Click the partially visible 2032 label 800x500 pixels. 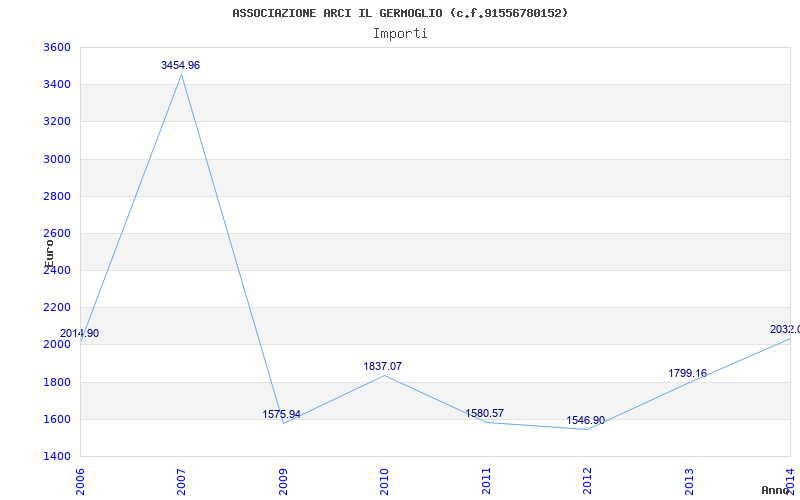pyautogui.click(x=785, y=330)
